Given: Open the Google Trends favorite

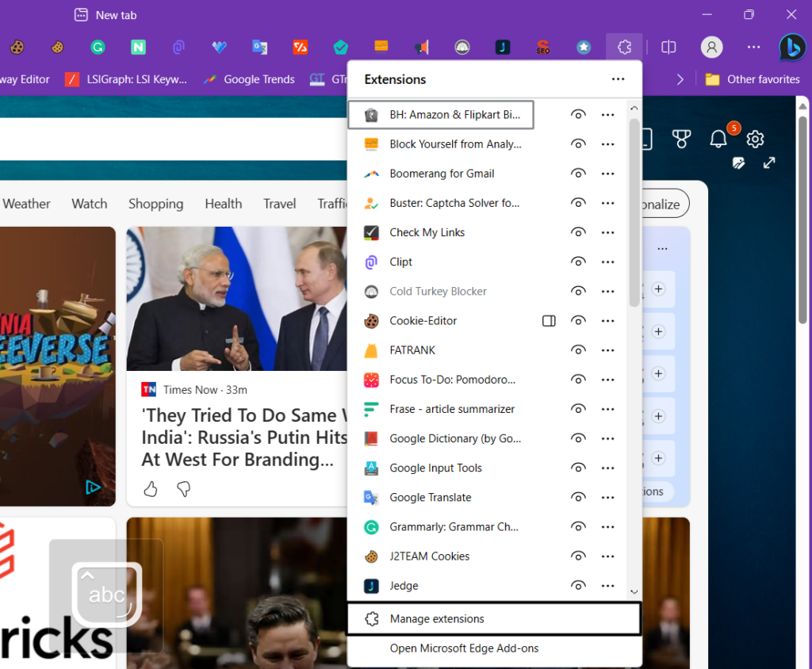Looking at the screenshot, I should (x=249, y=79).
